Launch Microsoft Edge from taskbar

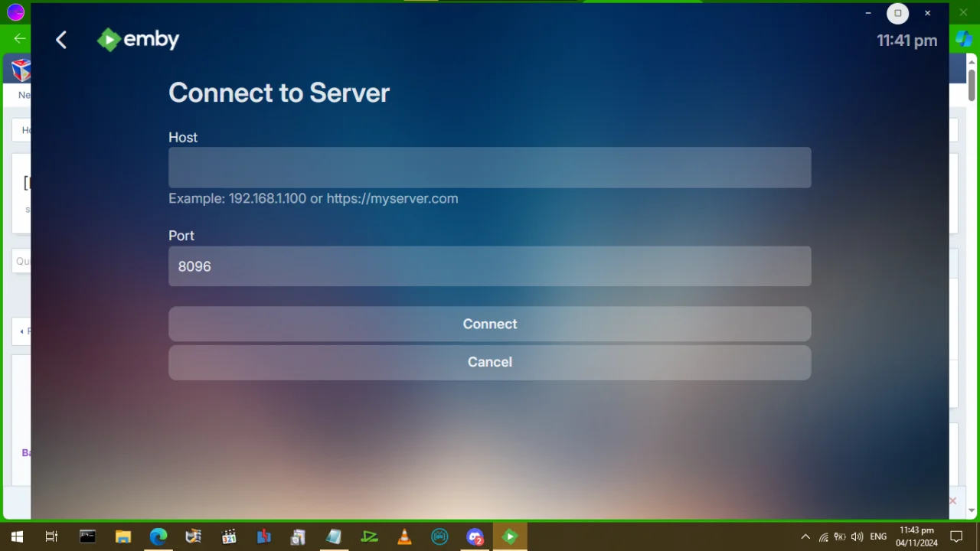click(158, 536)
